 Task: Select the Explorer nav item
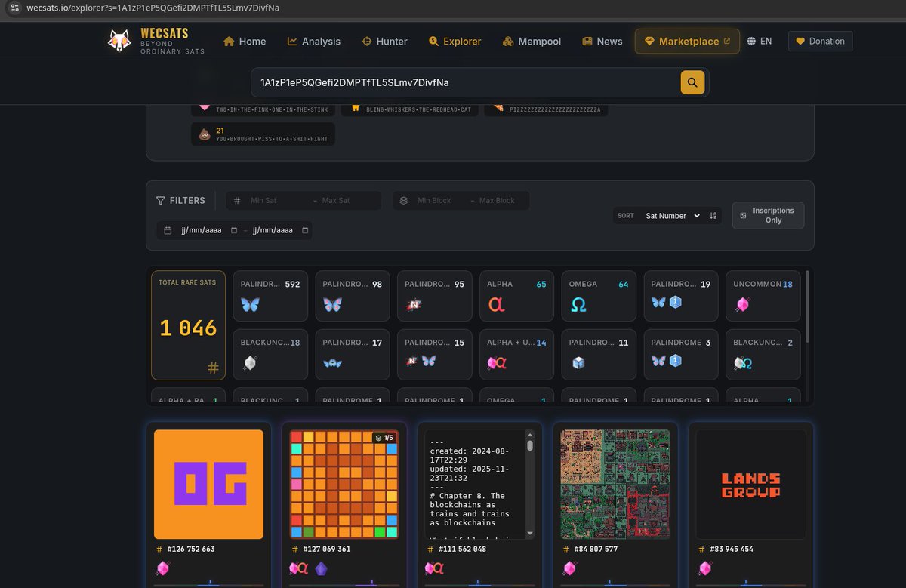(455, 42)
